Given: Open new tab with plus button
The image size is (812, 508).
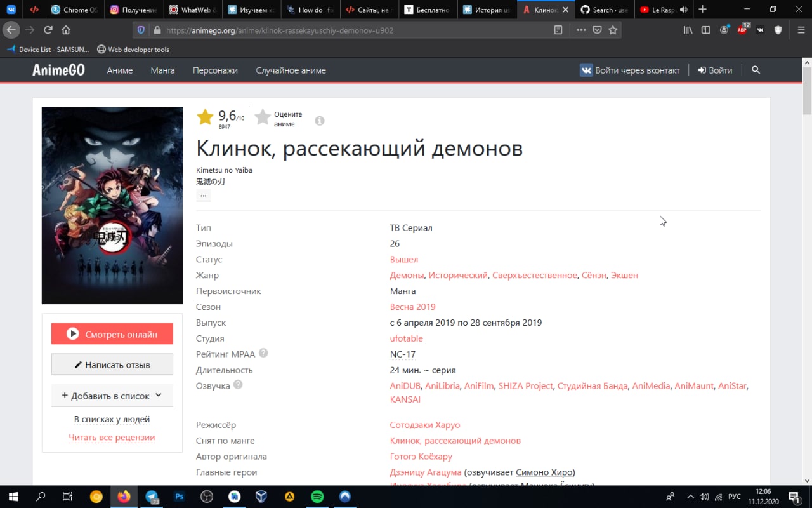Looking at the screenshot, I should pos(702,10).
